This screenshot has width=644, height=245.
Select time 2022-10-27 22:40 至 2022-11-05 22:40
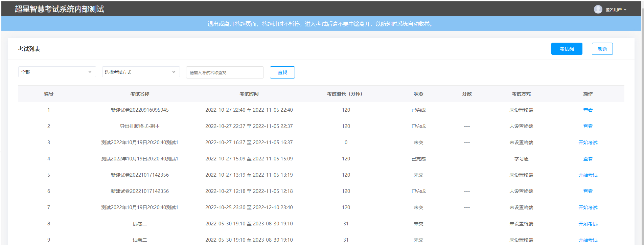pos(249,110)
